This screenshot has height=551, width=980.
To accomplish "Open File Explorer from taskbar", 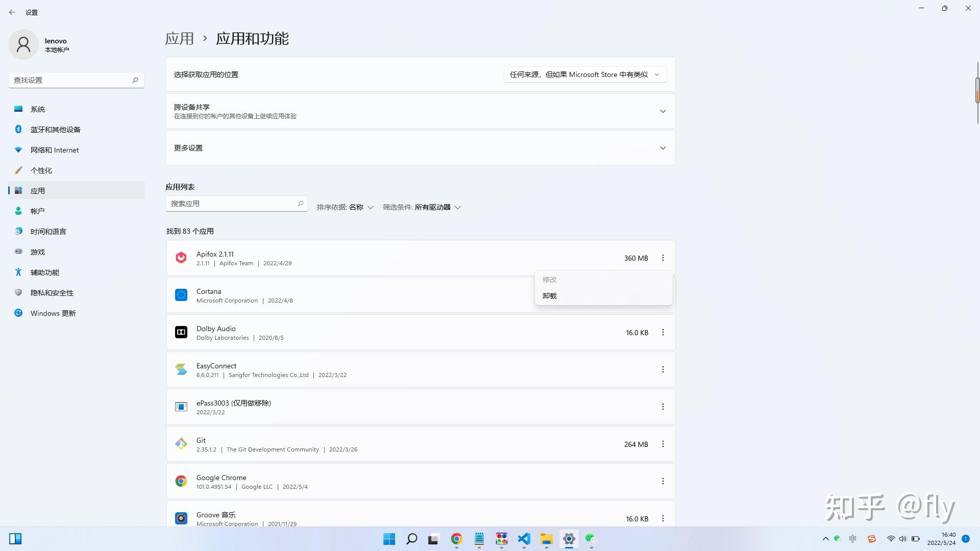I will point(547,539).
